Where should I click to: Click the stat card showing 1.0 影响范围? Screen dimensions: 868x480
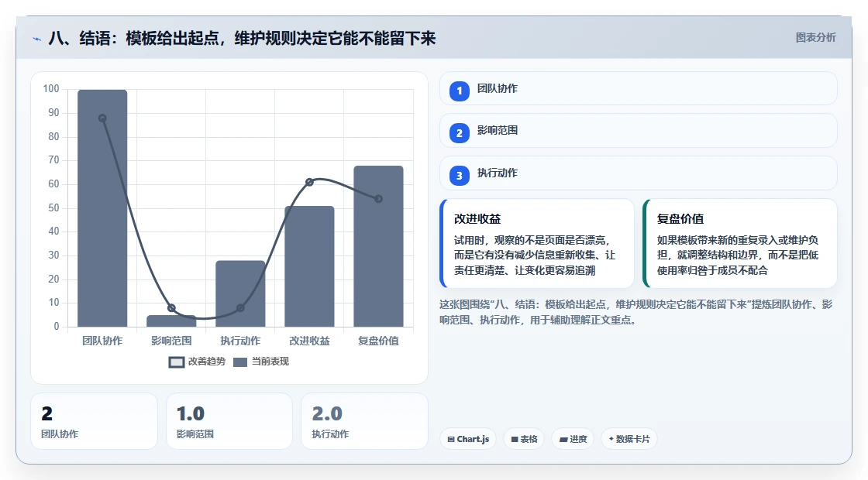229,421
